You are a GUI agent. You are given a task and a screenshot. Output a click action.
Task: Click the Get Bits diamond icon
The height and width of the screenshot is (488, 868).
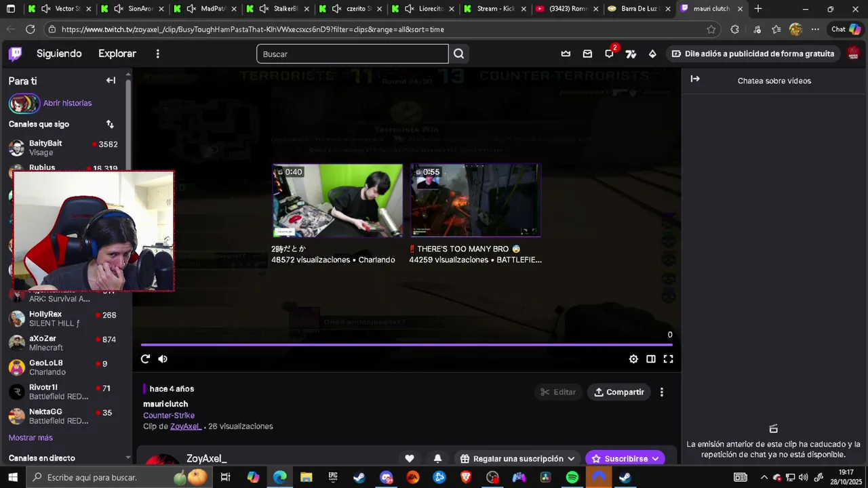(652, 54)
